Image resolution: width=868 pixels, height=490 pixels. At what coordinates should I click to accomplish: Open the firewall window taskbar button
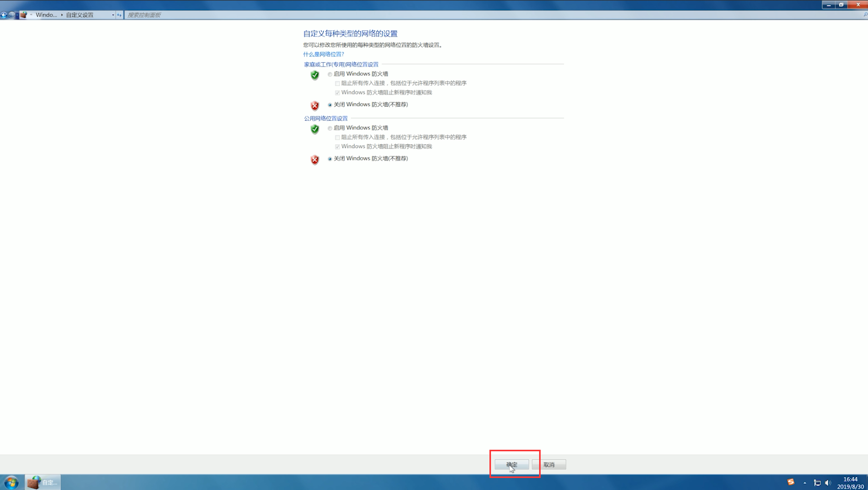coord(43,482)
